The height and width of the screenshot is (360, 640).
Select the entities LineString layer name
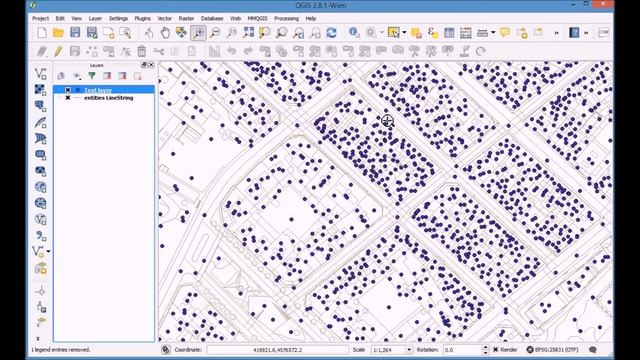(x=109, y=98)
